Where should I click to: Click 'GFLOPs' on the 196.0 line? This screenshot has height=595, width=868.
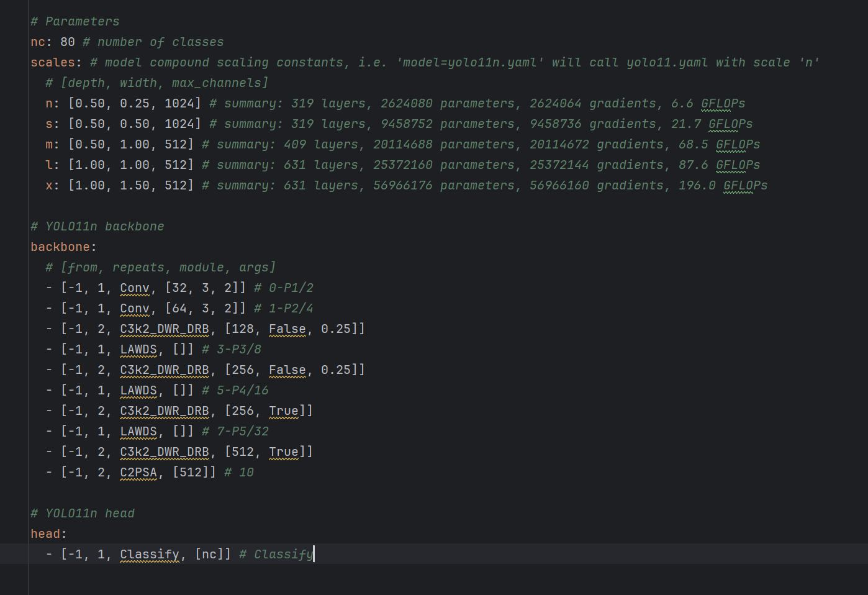point(745,185)
